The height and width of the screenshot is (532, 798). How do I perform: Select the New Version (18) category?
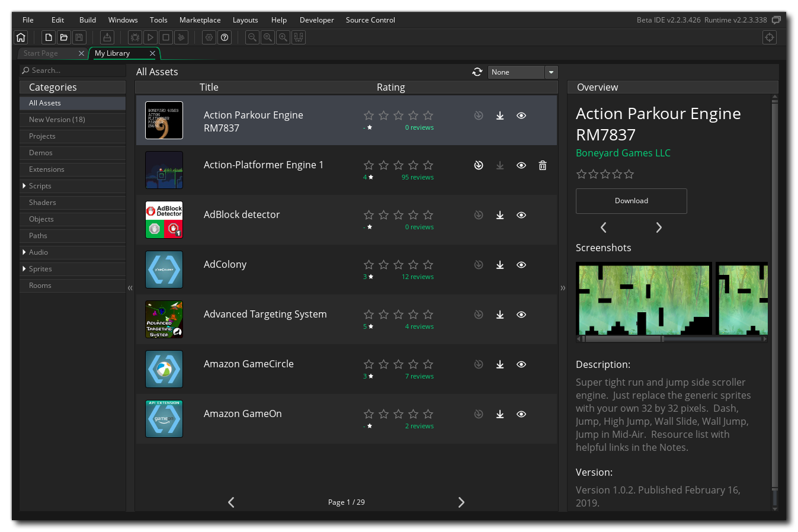pyautogui.click(x=72, y=120)
